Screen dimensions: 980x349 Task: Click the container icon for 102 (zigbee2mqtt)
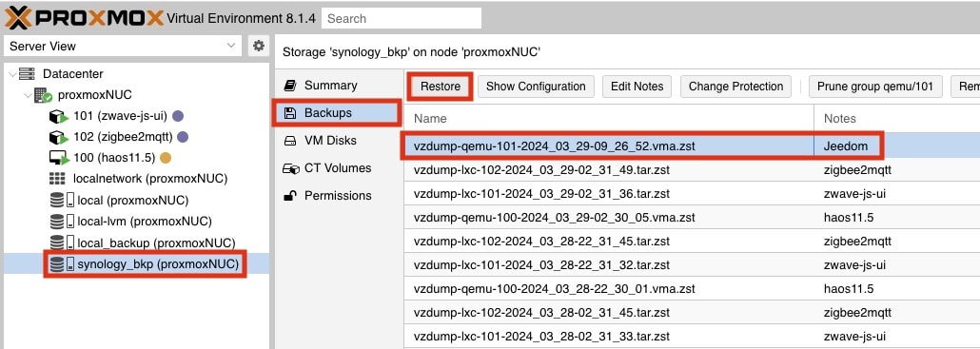point(58,137)
